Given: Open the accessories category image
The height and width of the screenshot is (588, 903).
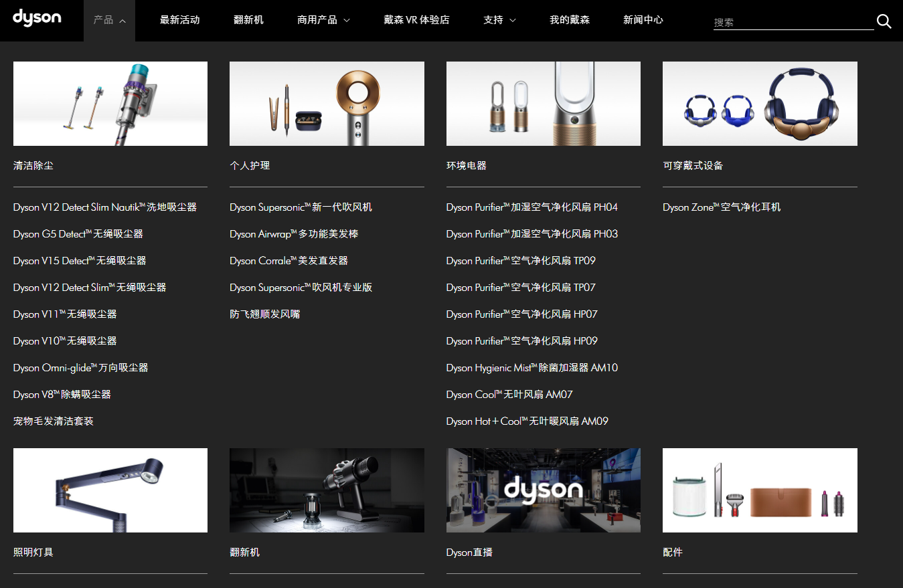Looking at the screenshot, I should (760, 490).
